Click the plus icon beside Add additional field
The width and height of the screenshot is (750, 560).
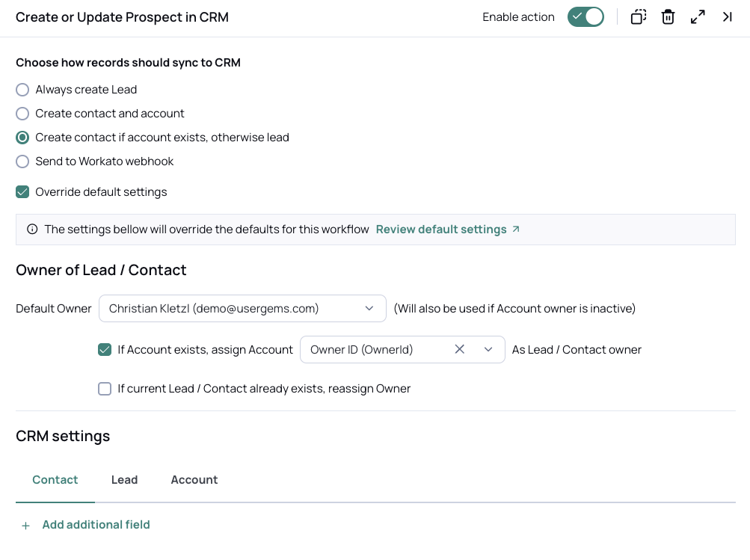click(x=26, y=526)
